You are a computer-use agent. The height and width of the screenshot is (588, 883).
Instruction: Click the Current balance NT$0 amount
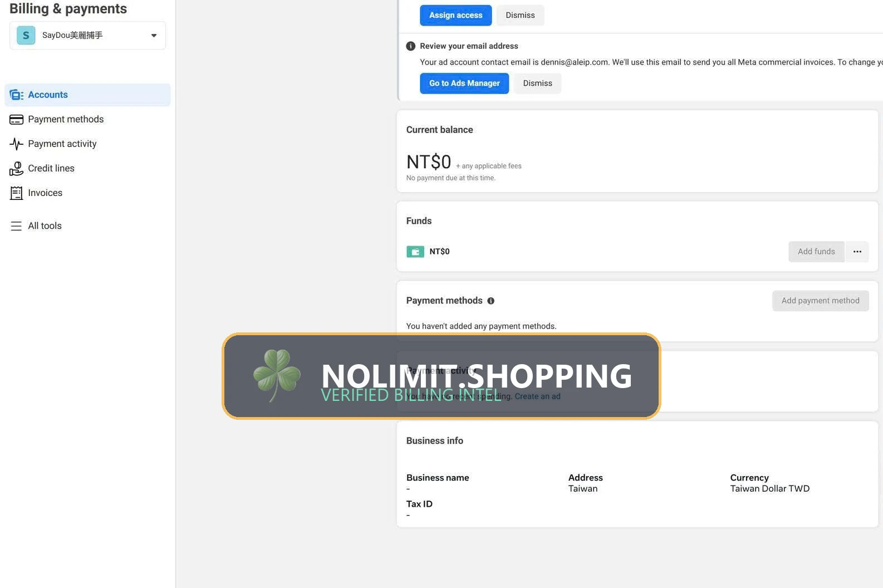(x=429, y=162)
